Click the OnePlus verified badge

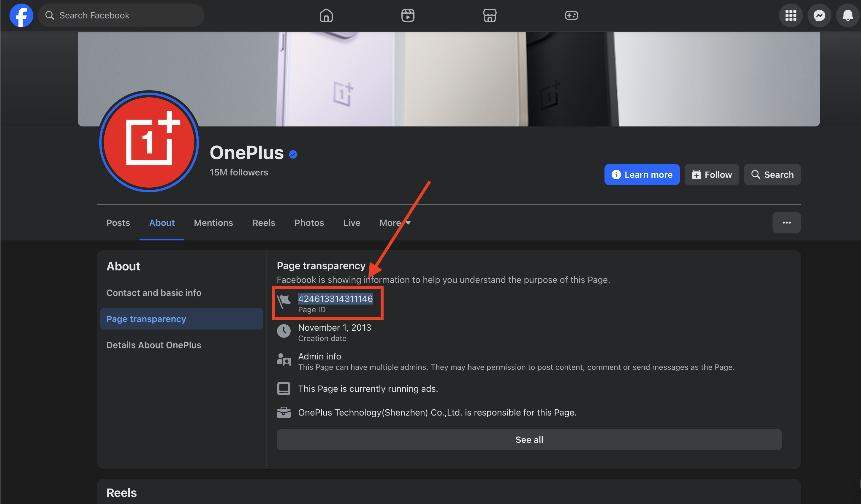coord(293,154)
